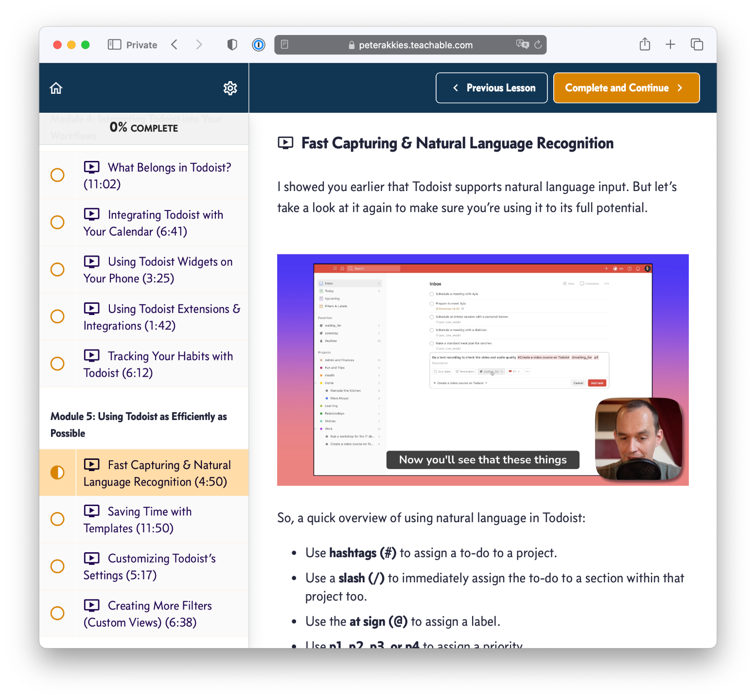Click the '0% COMPLETE' progress label

[144, 128]
